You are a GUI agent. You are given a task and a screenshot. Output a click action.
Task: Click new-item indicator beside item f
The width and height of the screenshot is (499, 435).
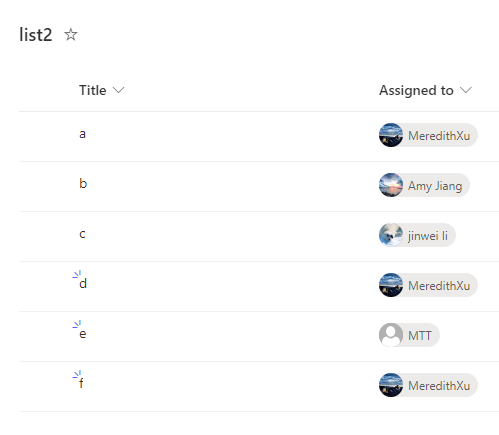click(77, 374)
